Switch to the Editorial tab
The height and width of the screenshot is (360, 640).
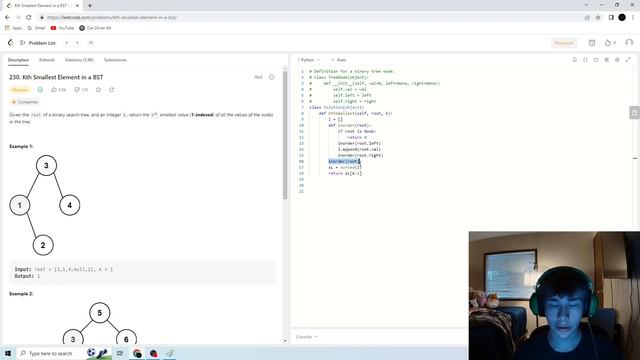(x=47, y=60)
